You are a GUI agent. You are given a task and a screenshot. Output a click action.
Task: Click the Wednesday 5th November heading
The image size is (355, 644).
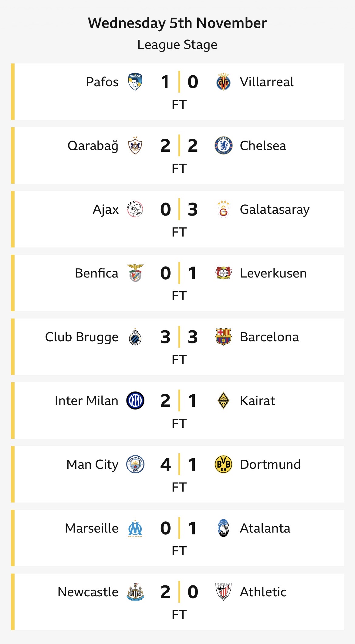(x=177, y=23)
